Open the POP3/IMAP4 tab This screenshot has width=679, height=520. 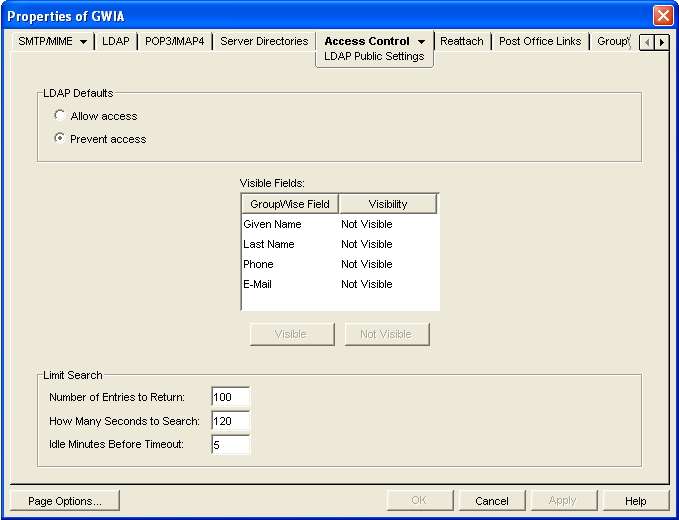click(x=175, y=42)
